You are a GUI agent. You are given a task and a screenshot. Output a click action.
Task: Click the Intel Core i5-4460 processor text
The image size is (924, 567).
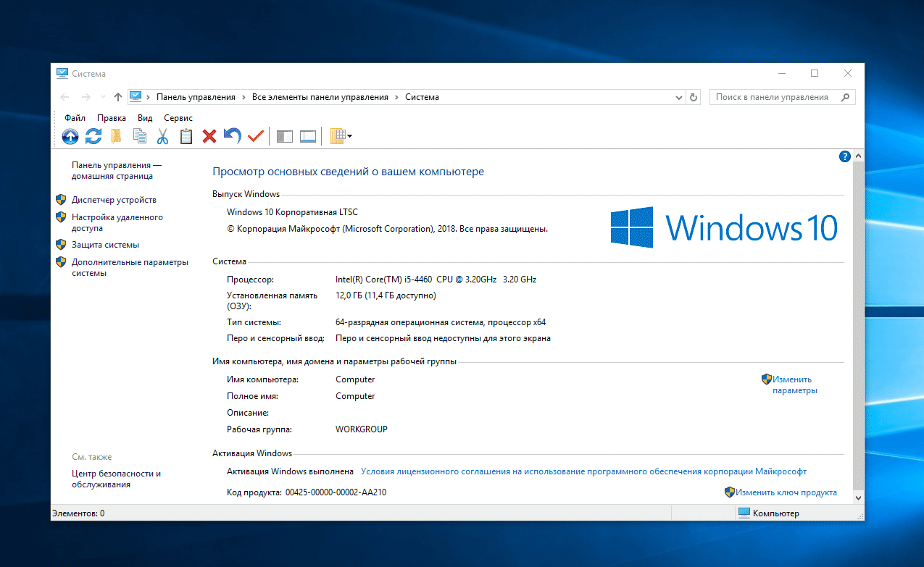point(436,280)
